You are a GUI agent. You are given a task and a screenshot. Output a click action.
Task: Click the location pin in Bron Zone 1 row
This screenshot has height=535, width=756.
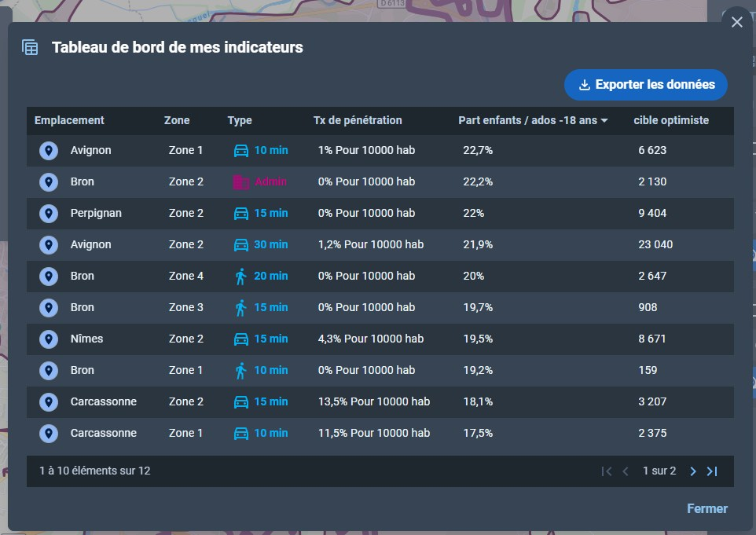pyautogui.click(x=48, y=371)
